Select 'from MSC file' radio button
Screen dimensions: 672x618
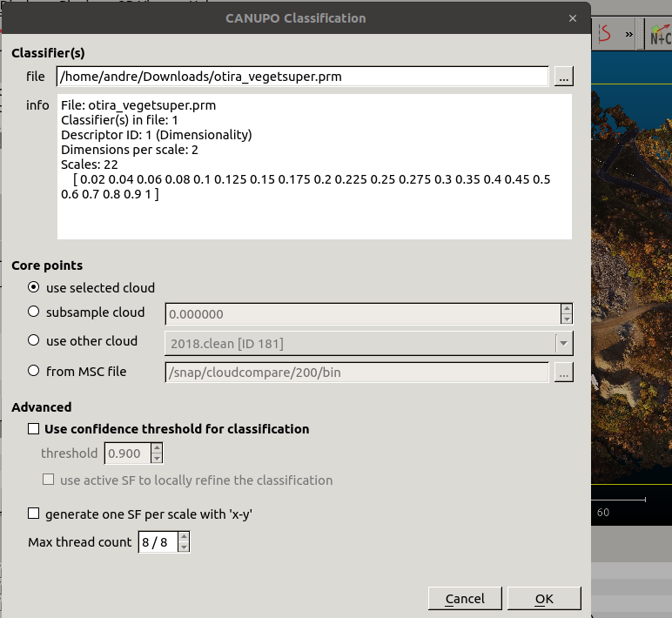tap(34, 371)
